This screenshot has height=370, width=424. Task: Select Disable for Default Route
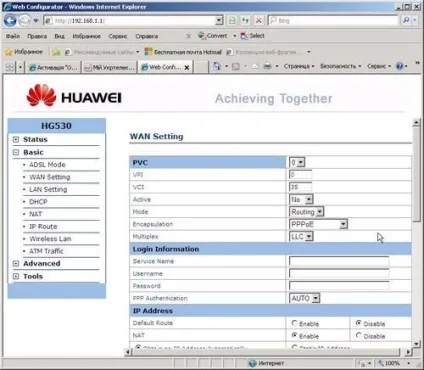(x=358, y=323)
